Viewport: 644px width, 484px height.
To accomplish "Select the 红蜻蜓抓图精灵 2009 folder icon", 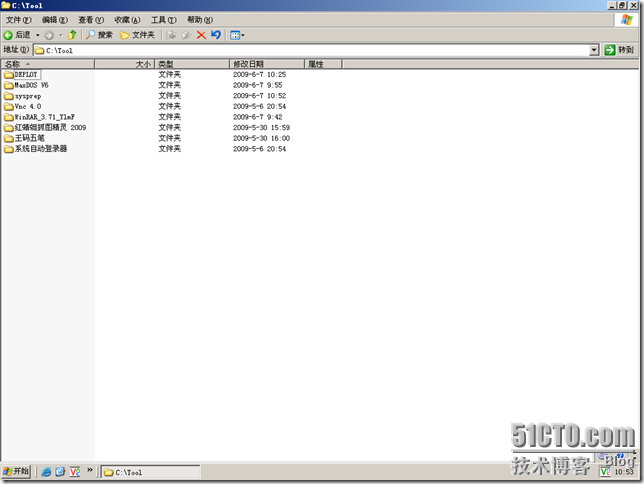I will tap(9, 128).
